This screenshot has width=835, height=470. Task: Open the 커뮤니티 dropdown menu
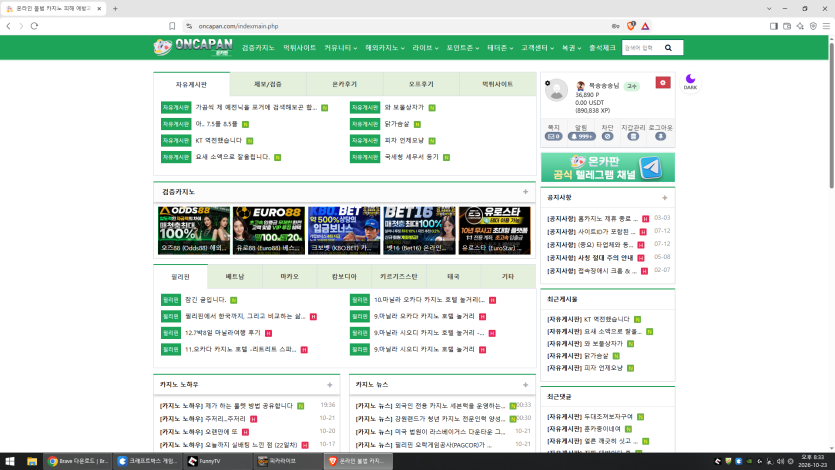click(340, 48)
